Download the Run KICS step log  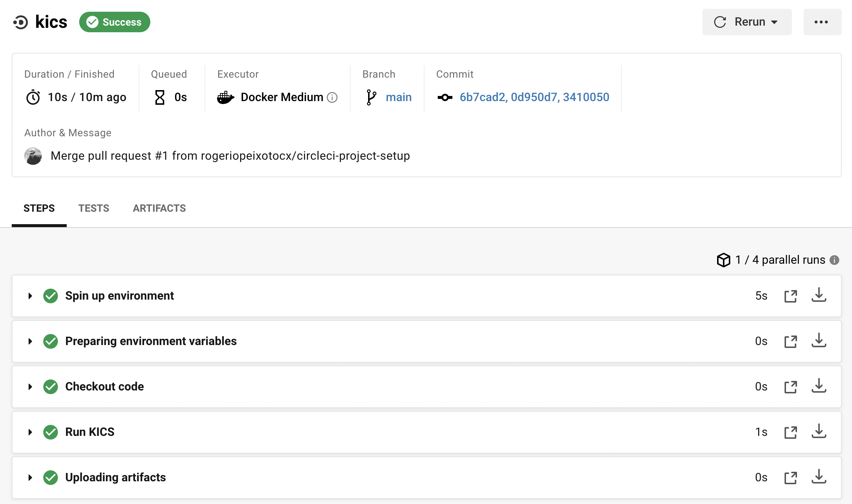pyautogui.click(x=819, y=431)
